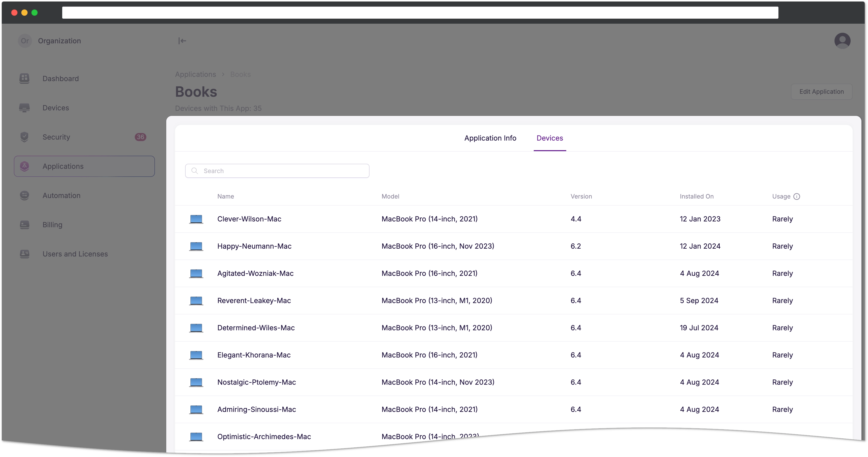Select Applications in the sidebar
868x457 pixels.
point(84,166)
